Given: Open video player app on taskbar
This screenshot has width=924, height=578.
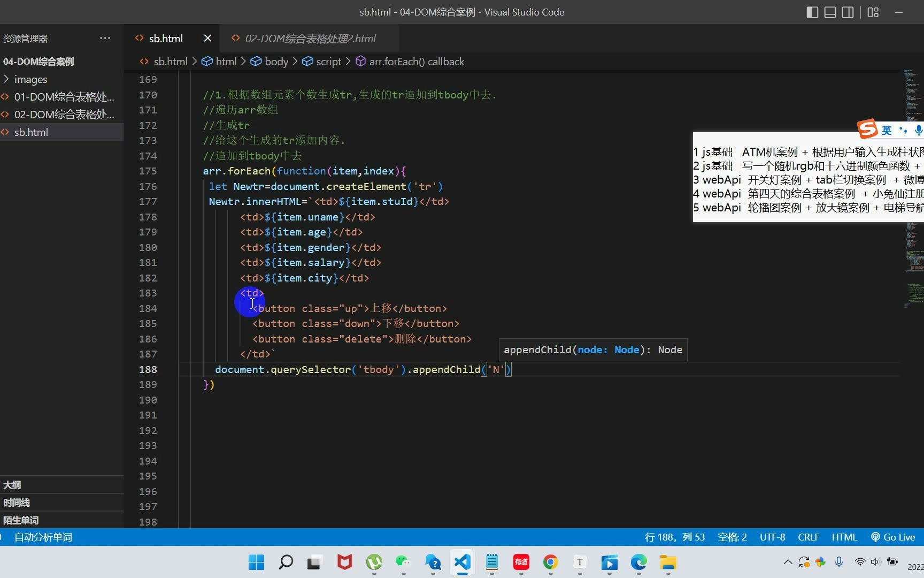Looking at the screenshot, I should 610,562.
